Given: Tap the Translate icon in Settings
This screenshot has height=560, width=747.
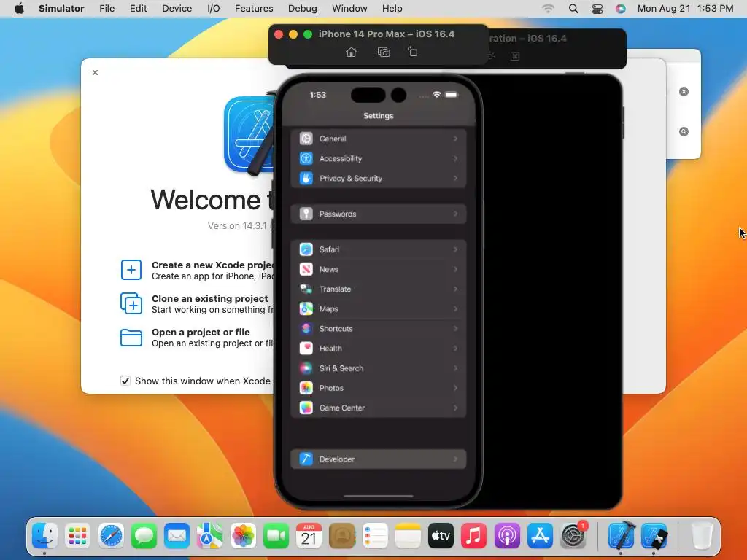Looking at the screenshot, I should pos(306,289).
